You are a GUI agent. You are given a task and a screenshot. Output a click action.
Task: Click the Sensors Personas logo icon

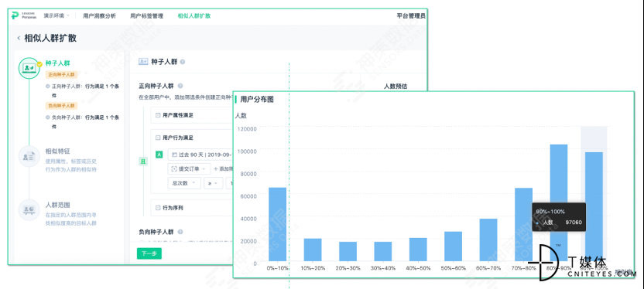pos(15,16)
